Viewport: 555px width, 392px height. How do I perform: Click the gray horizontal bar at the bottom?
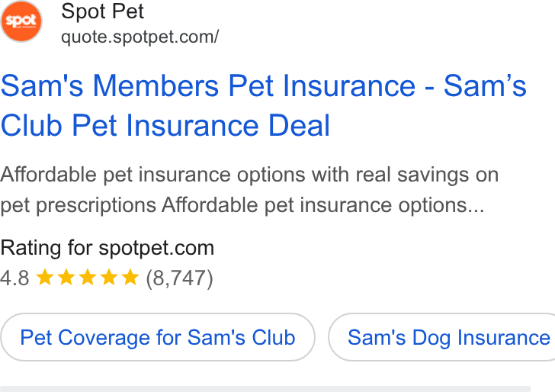point(265,389)
